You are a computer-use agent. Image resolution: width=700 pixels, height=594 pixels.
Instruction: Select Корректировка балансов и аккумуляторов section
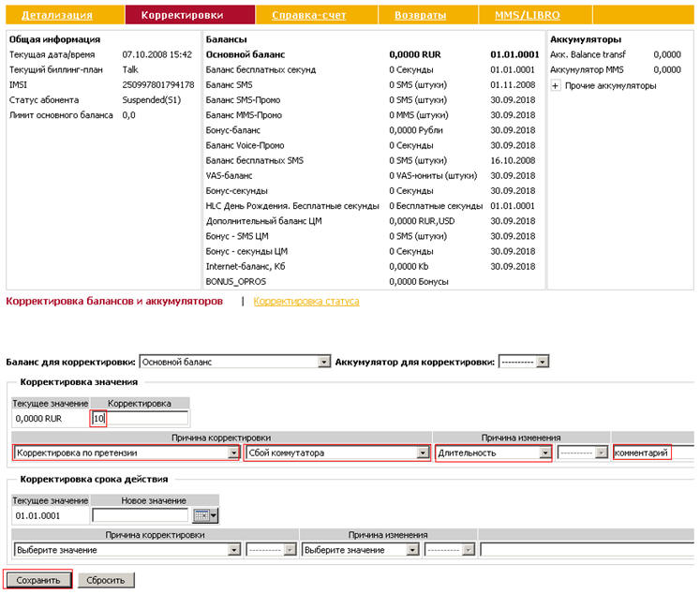[114, 302]
